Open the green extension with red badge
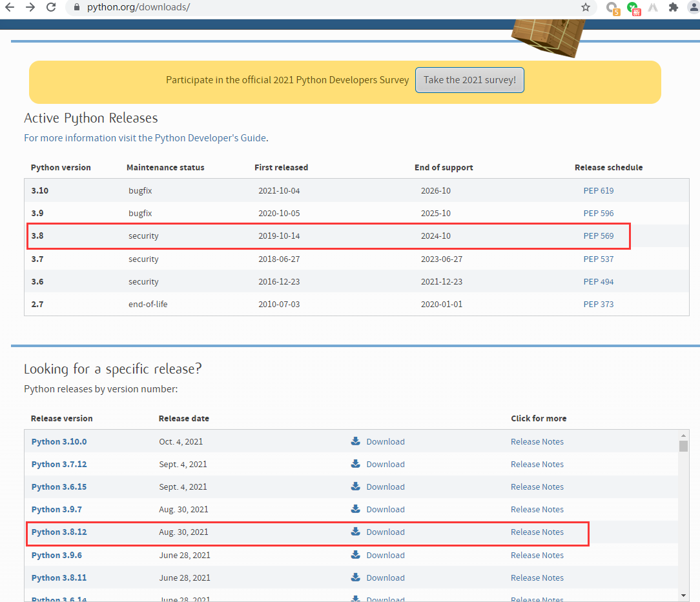The width and height of the screenshot is (700, 602). coord(632,8)
